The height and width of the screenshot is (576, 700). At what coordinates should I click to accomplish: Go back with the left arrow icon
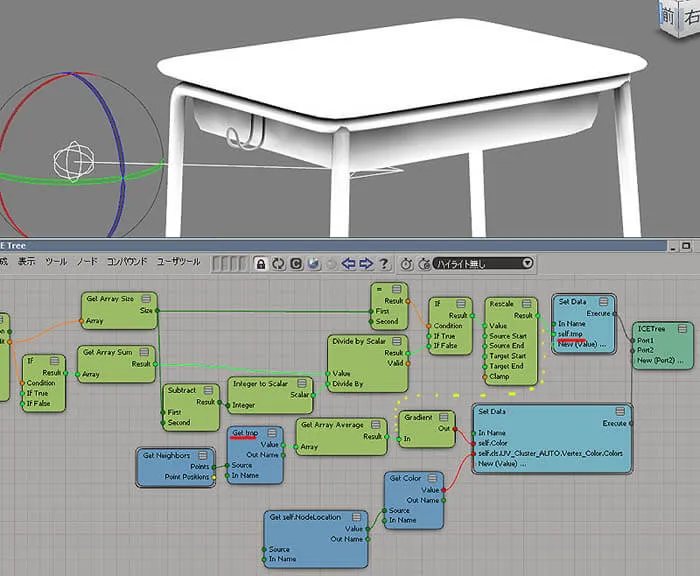[349, 263]
